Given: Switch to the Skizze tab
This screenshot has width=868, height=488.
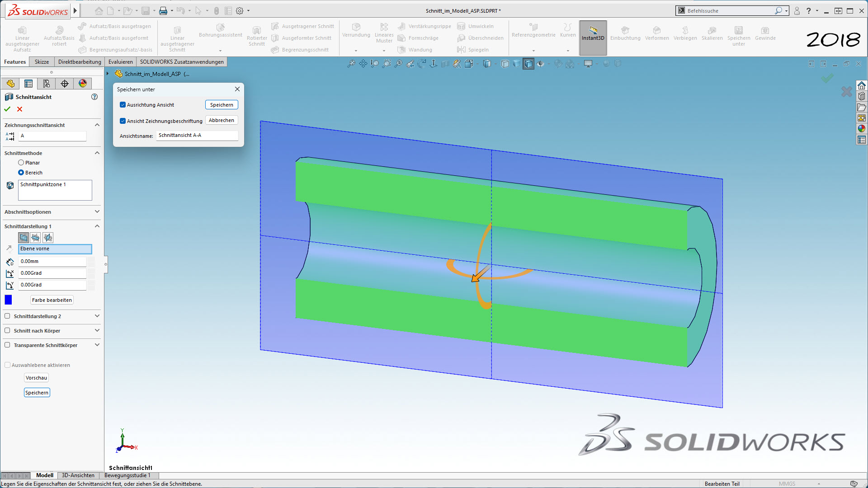Looking at the screenshot, I should [42, 62].
